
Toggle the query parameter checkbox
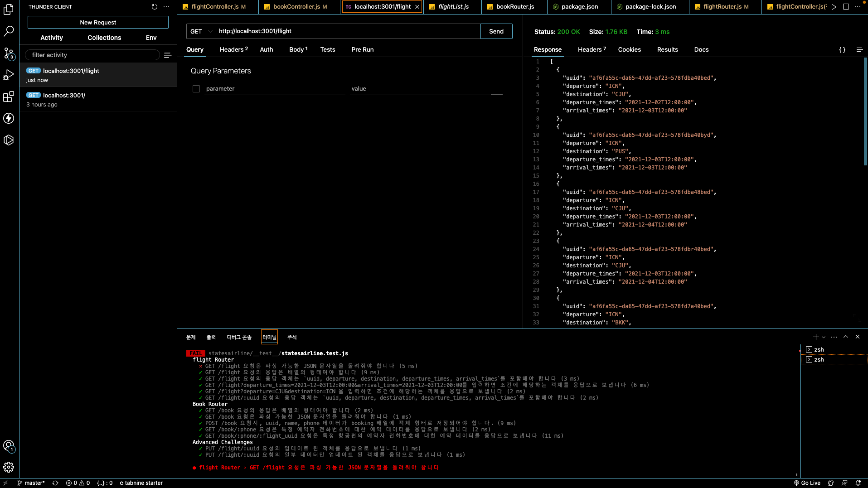[x=196, y=89]
